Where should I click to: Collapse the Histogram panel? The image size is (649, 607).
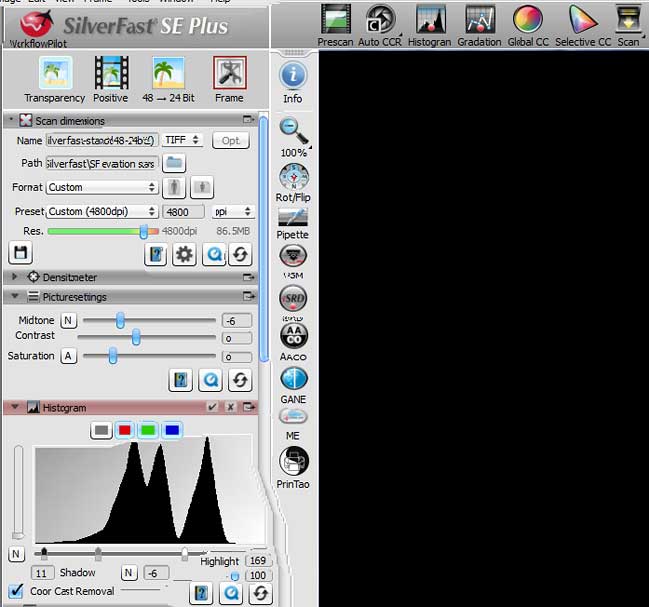(x=15, y=407)
